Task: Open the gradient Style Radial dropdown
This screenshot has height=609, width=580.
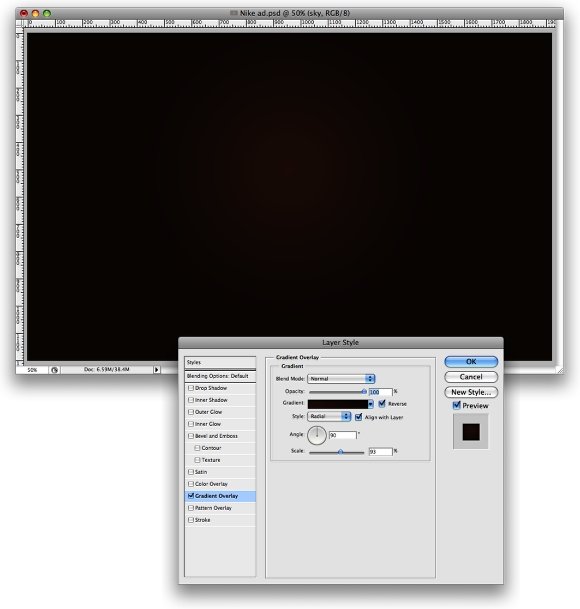Action: point(329,416)
